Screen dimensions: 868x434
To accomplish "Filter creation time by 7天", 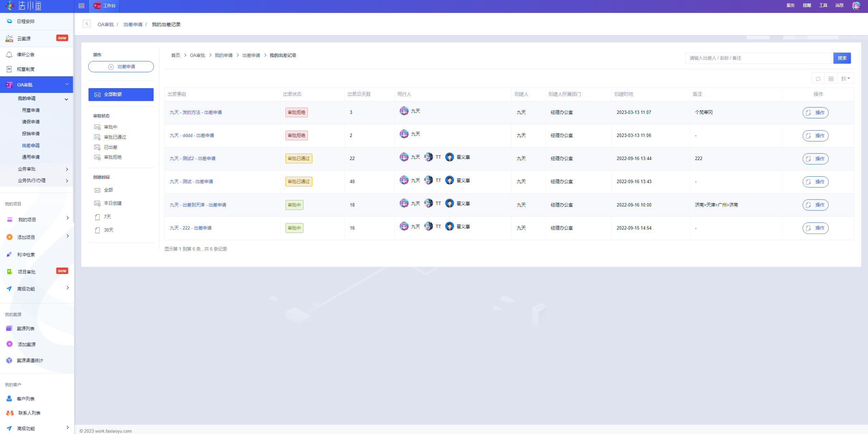I will coord(107,217).
